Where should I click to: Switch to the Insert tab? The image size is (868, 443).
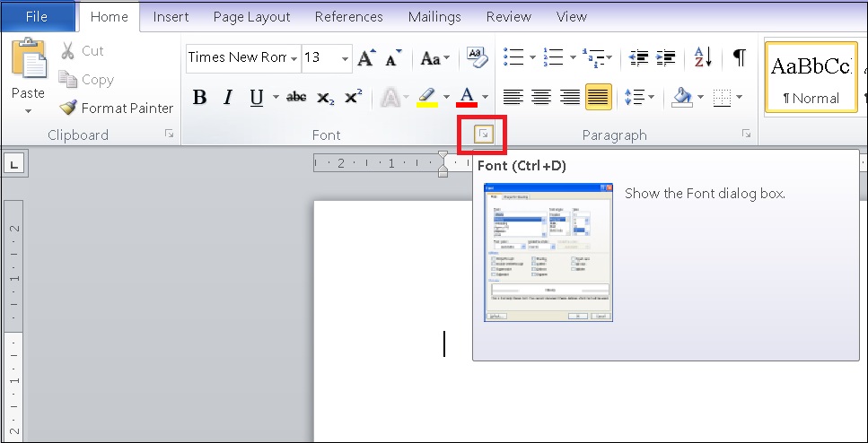(x=171, y=17)
